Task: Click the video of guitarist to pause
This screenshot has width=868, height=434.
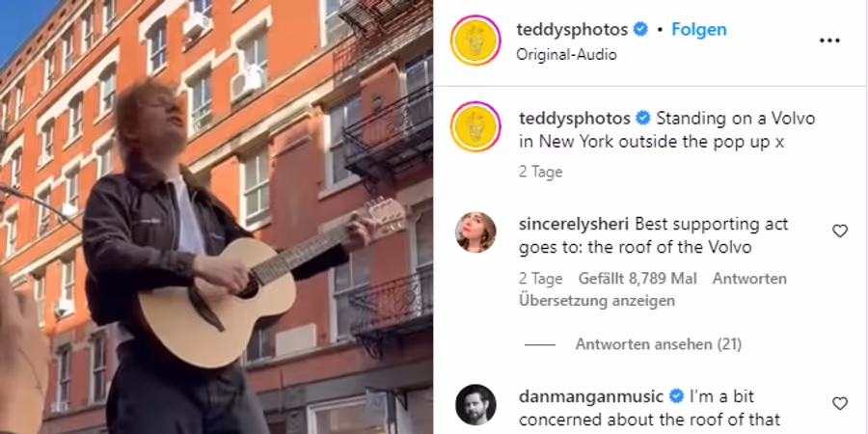Action: pos(216,217)
